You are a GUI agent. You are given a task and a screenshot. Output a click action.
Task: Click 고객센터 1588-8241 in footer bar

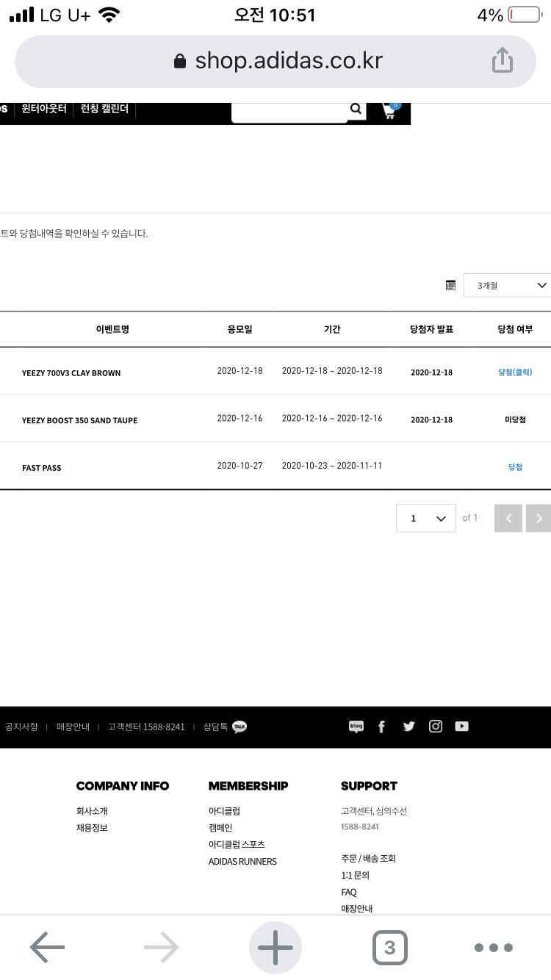click(x=146, y=727)
